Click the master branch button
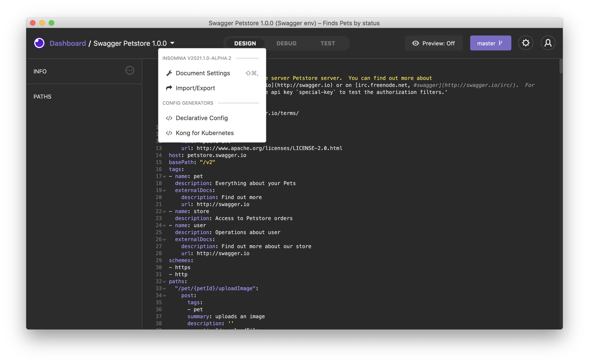The height and width of the screenshot is (364, 589). point(490,43)
